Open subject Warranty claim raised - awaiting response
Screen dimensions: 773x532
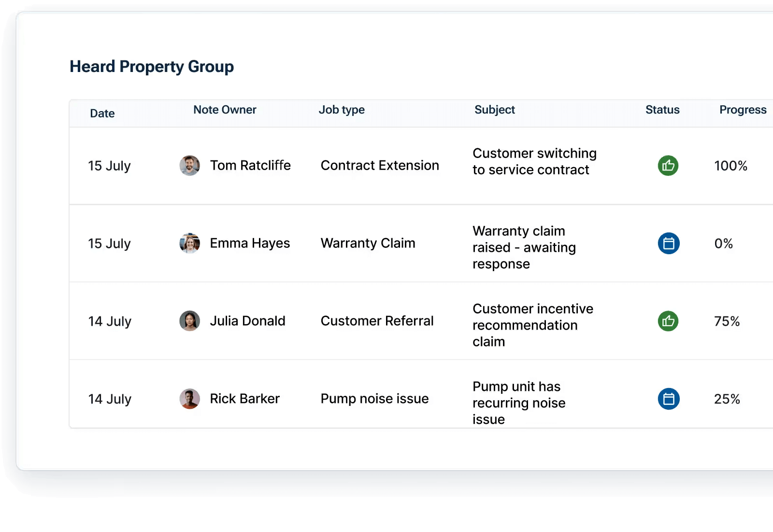click(524, 247)
